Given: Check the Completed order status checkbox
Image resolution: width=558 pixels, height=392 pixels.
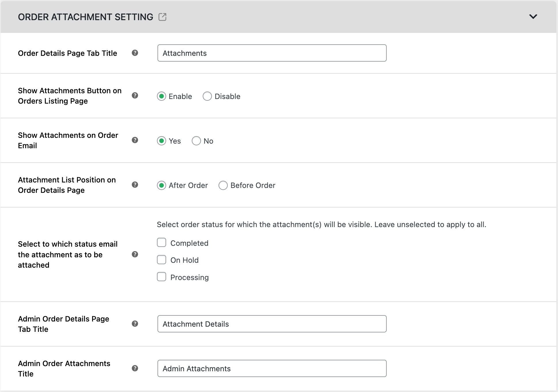Looking at the screenshot, I should click(162, 243).
